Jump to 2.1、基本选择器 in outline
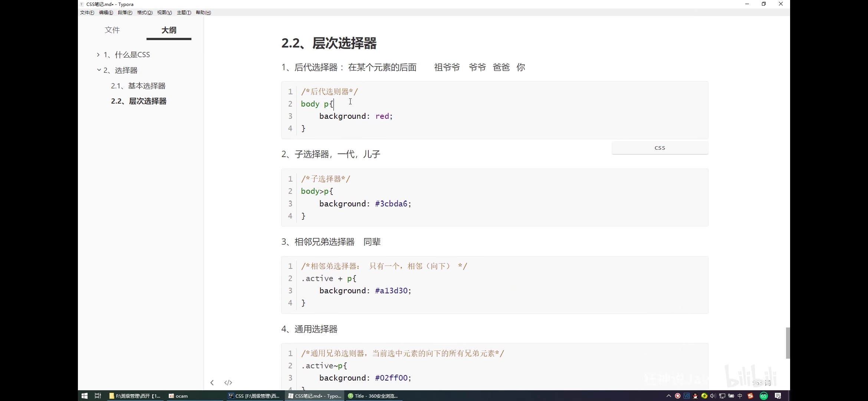868x401 pixels. [138, 86]
